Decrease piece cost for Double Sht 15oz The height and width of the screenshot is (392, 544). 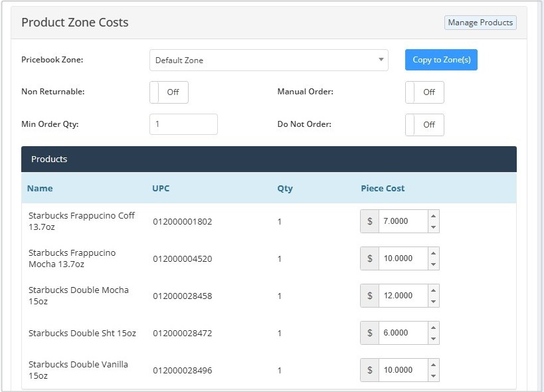pyautogui.click(x=433, y=339)
